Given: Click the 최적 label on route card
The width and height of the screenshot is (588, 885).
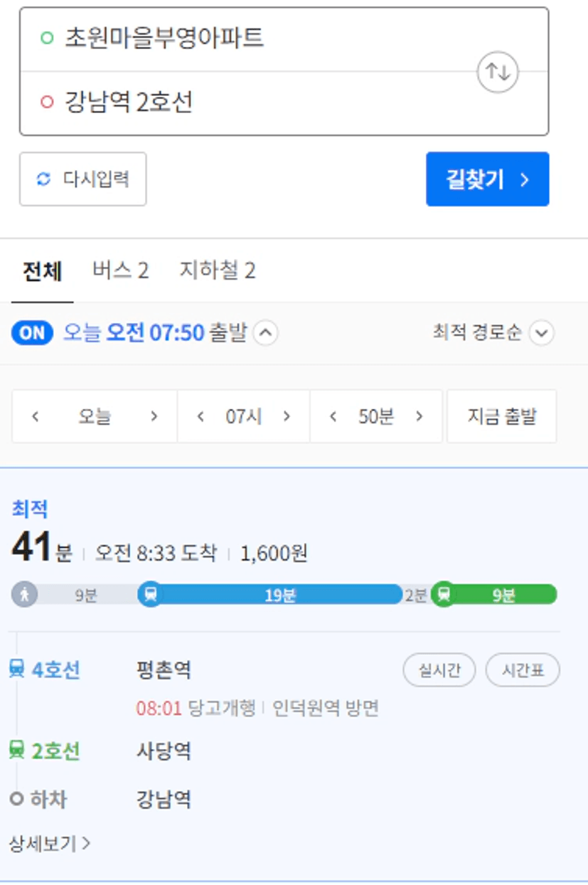Looking at the screenshot, I should [x=29, y=509].
